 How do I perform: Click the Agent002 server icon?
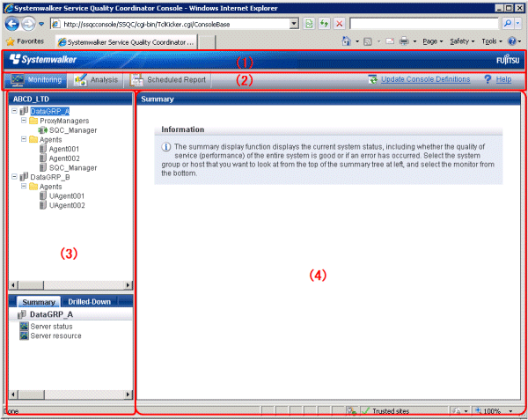[43, 158]
